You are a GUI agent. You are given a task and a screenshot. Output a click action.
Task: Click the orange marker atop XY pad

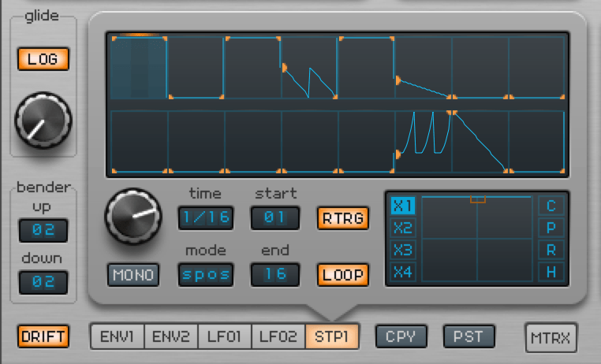point(478,199)
